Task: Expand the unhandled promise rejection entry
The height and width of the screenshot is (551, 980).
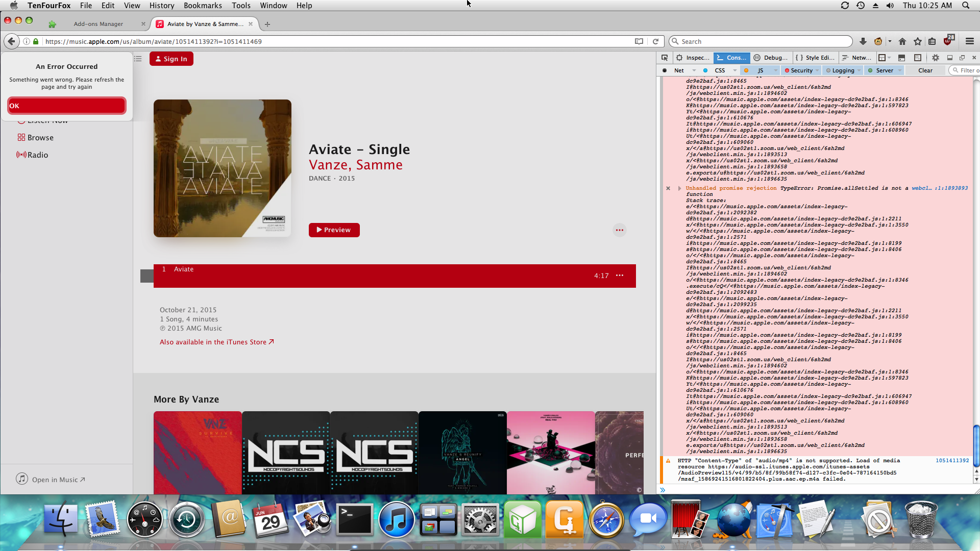Action: coord(679,188)
